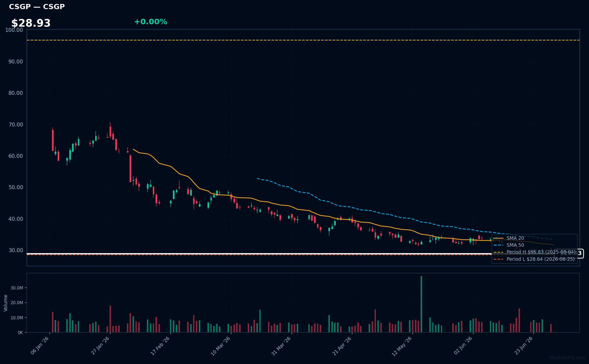Click the yellow dashed period-high line

pyautogui.click(x=303, y=40)
